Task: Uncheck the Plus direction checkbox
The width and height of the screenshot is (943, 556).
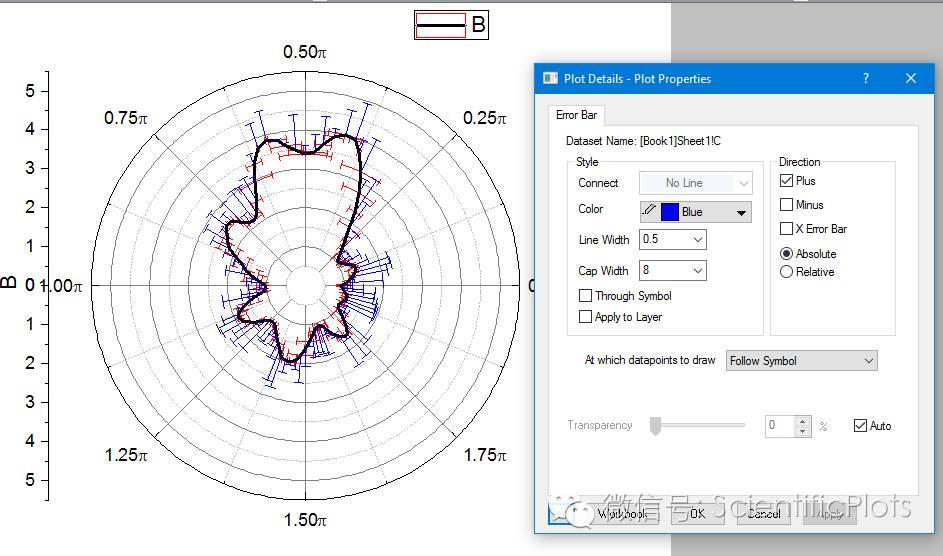Action: [786, 181]
